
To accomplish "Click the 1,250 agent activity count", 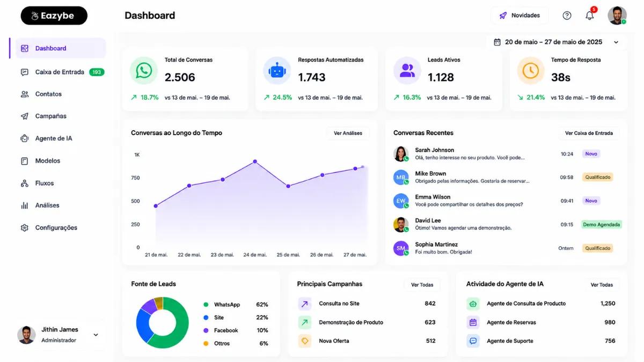I will (608, 304).
